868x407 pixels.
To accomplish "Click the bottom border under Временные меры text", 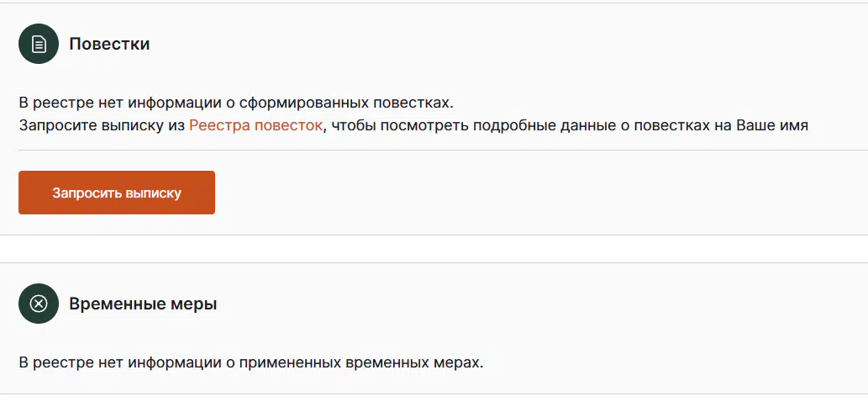I will pyautogui.click(x=434, y=394).
